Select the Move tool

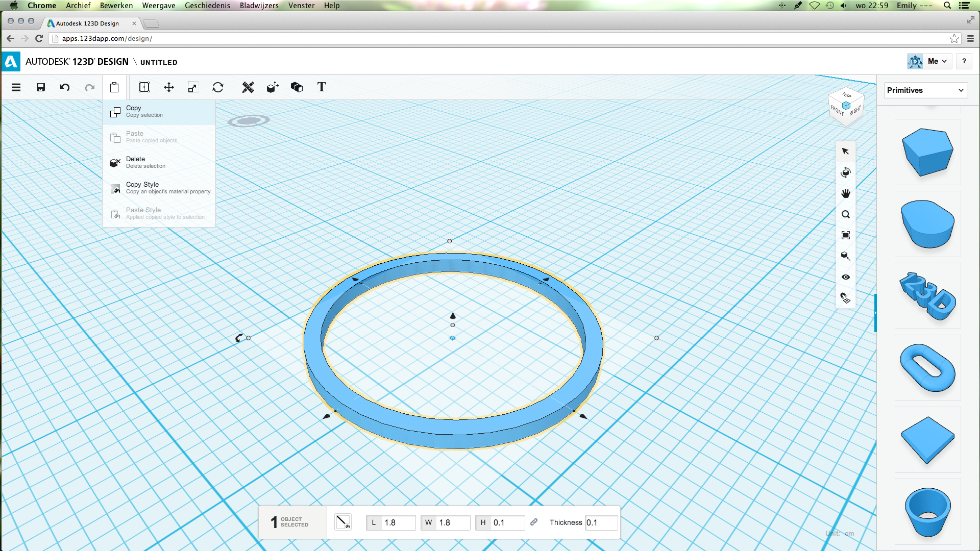(169, 87)
